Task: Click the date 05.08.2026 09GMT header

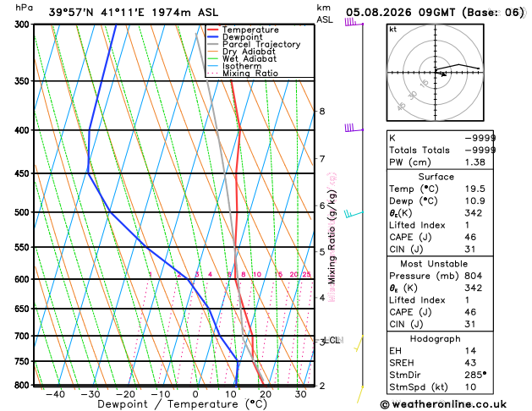Action: (435, 13)
